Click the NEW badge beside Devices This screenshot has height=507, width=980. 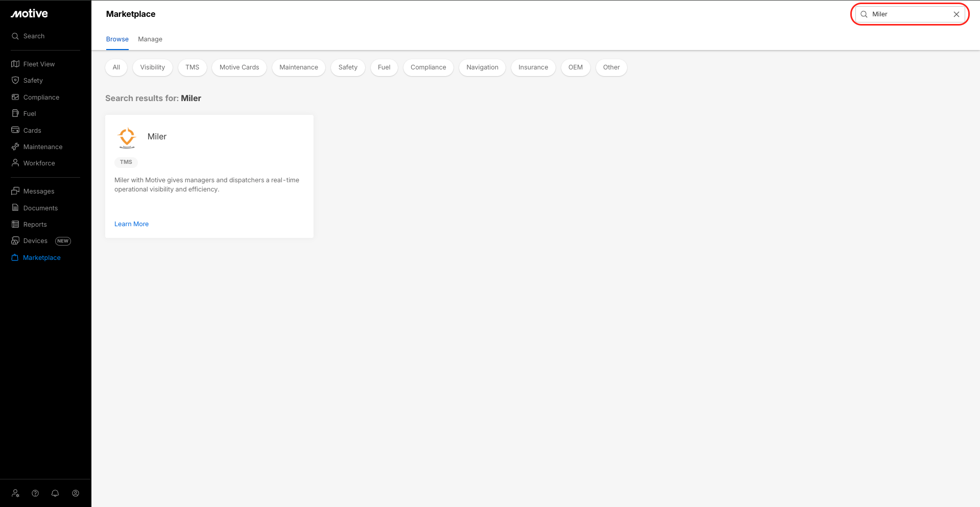click(x=63, y=241)
